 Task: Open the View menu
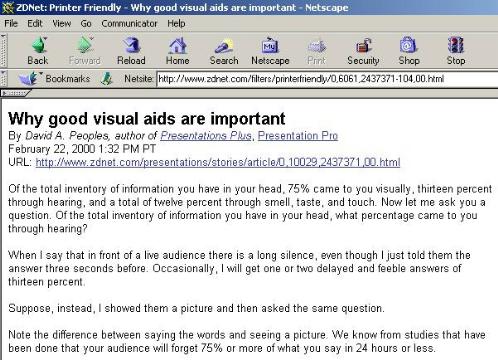click(62, 23)
